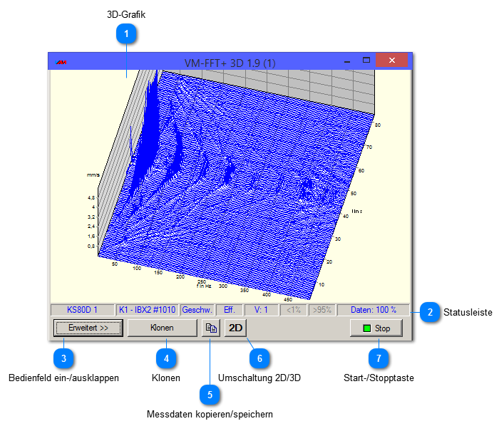Close the VM-FFT+ 3D window
Viewport: 504px width, 431px height.
click(x=391, y=61)
